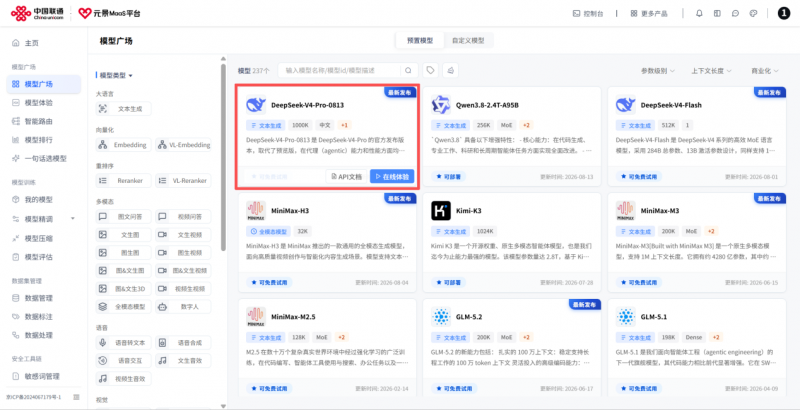Toggle the 语音合成 filter chip

coord(183,343)
